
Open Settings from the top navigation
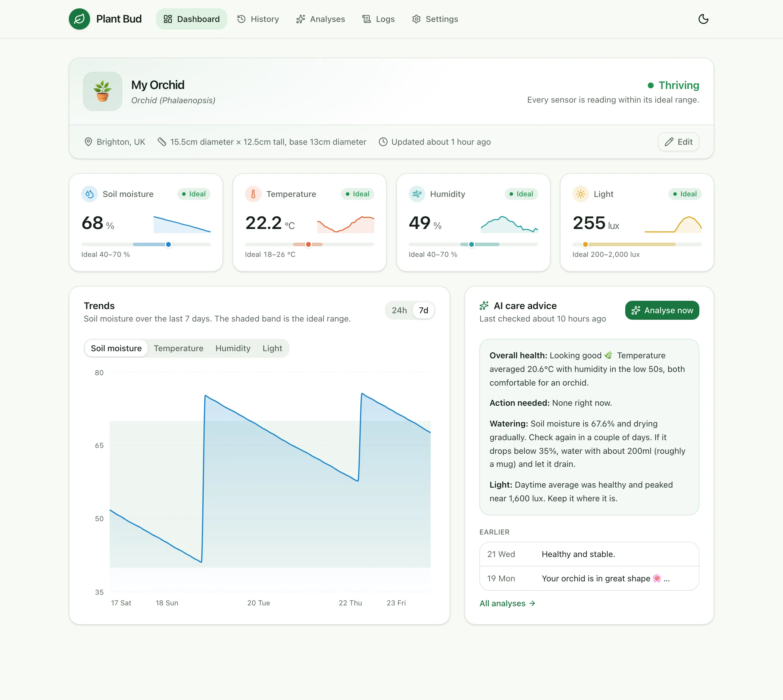click(435, 19)
